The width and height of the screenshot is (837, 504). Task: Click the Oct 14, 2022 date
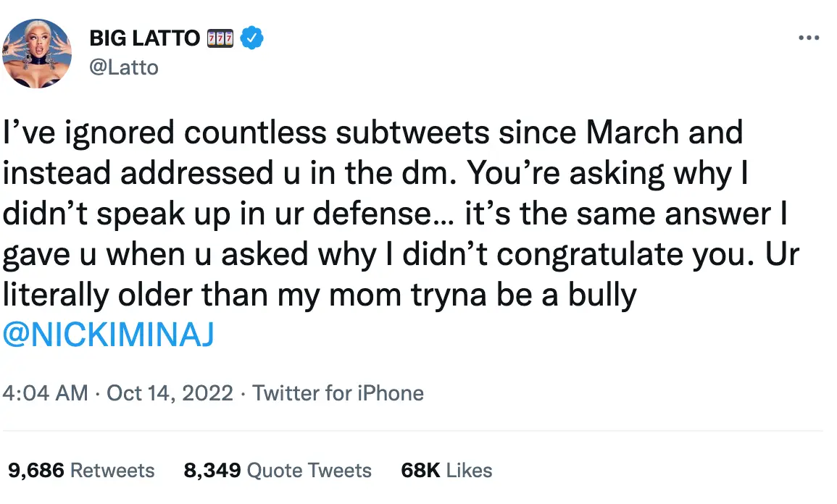(x=170, y=393)
